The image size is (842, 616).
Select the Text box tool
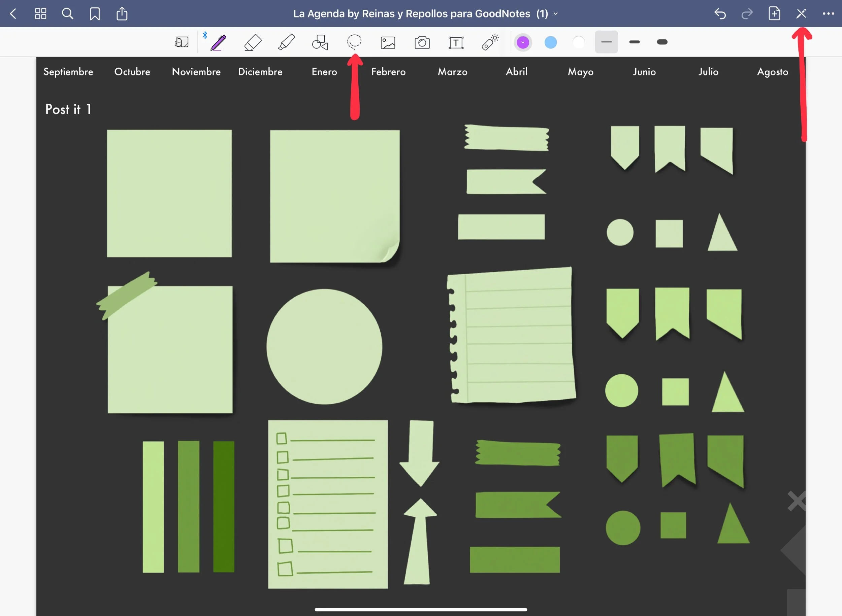(x=455, y=42)
